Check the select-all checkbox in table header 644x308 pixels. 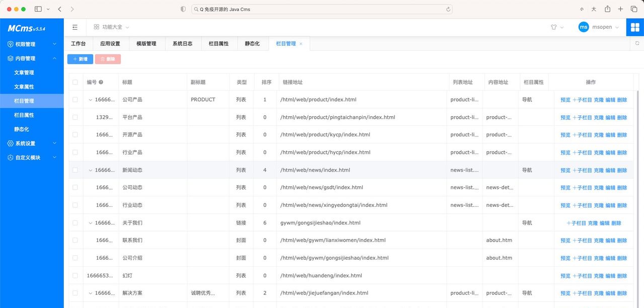click(x=74, y=82)
